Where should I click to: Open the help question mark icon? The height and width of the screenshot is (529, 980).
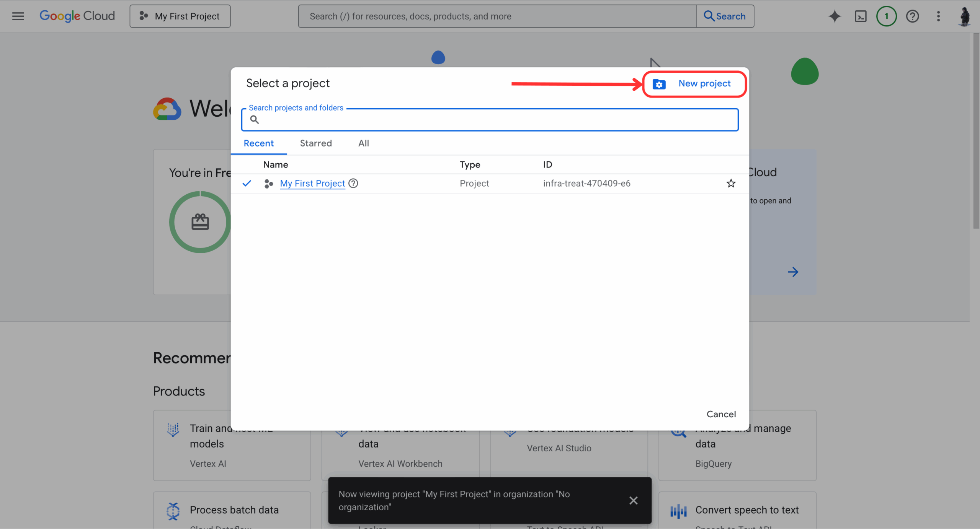912,16
